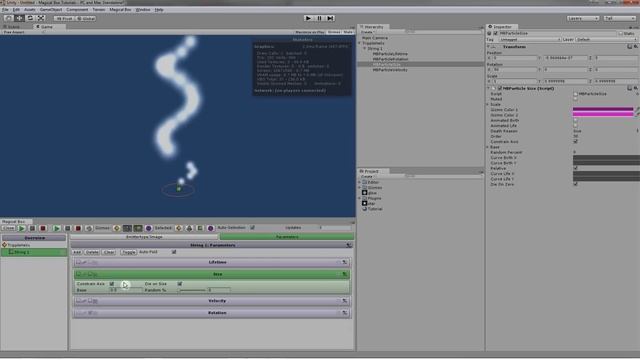Viewport: 640px width, 360px height.
Task: Click the tree-shaped icon after Selected label
Action: [x=189, y=229]
